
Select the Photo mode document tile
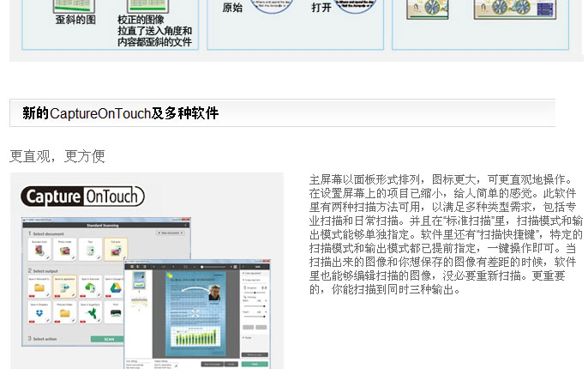(x=65, y=249)
